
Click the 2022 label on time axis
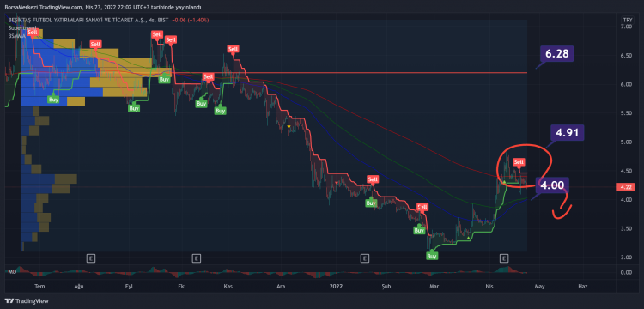pos(337,286)
